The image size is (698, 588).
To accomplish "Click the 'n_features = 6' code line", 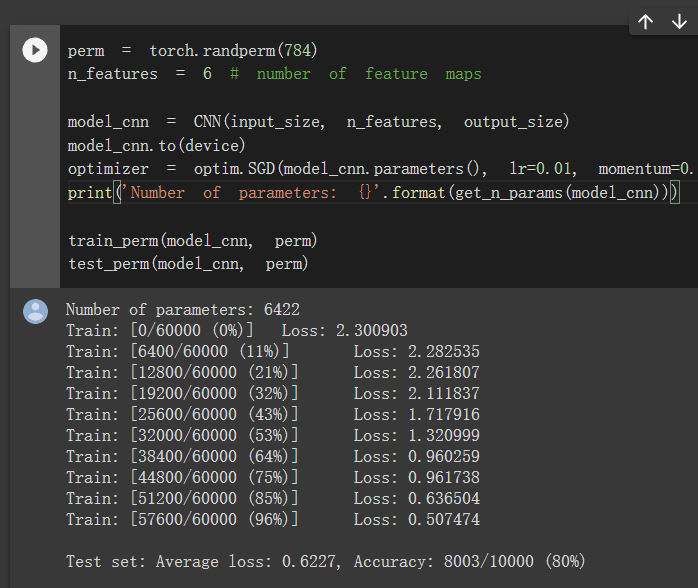I will pyautogui.click(x=140, y=73).
